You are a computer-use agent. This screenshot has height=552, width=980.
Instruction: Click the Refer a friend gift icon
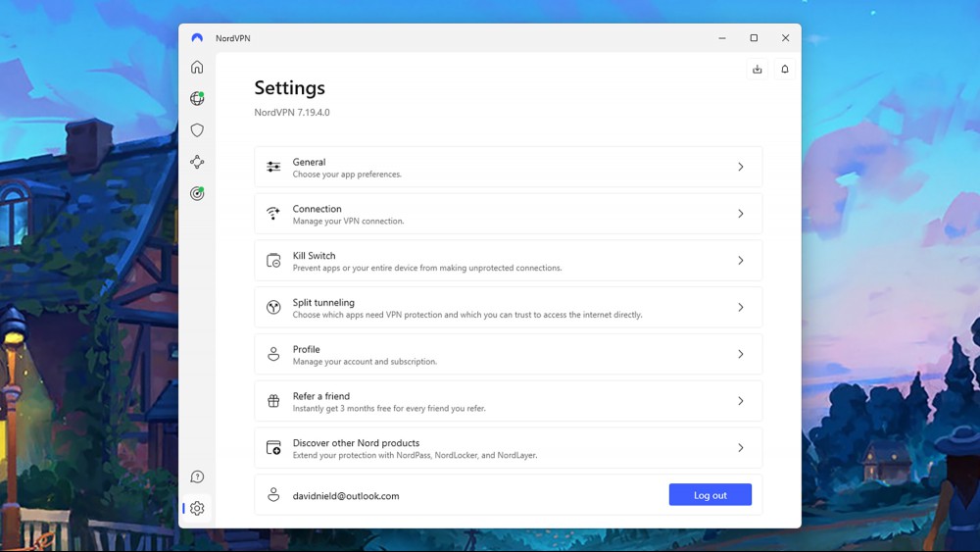273,401
